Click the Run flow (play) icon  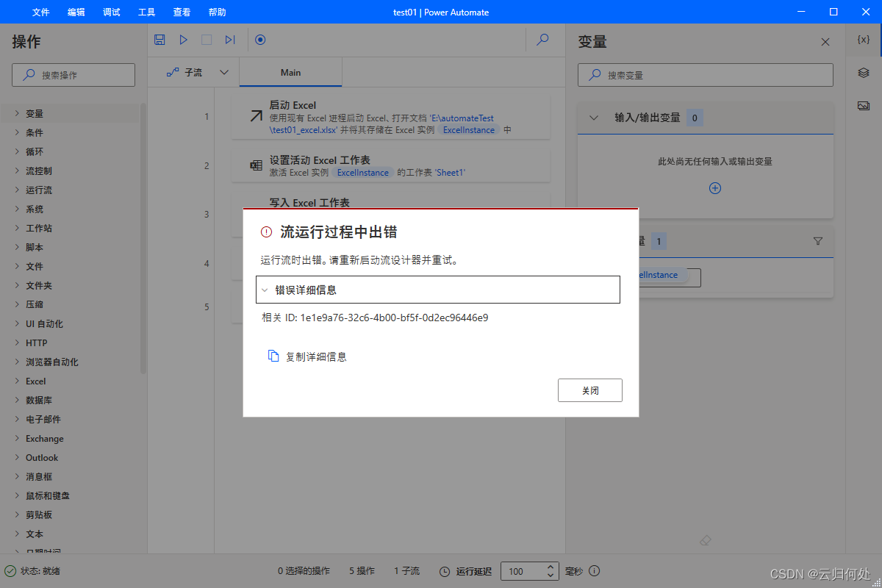coord(183,40)
